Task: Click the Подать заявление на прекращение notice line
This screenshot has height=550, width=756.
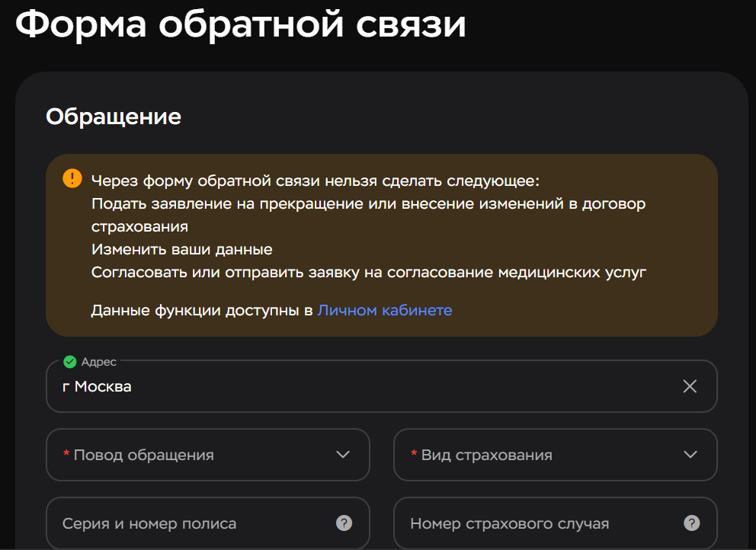Action: tap(368, 204)
